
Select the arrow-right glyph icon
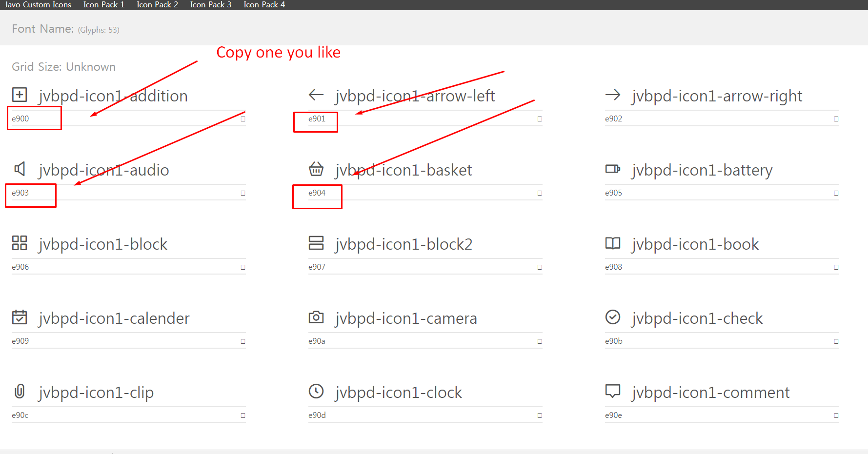tap(613, 95)
